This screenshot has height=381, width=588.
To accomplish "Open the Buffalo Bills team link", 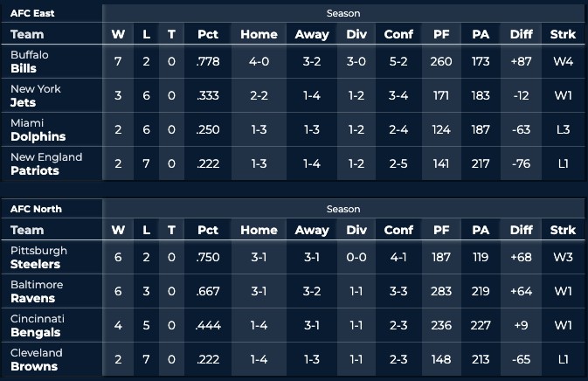I will coord(28,61).
